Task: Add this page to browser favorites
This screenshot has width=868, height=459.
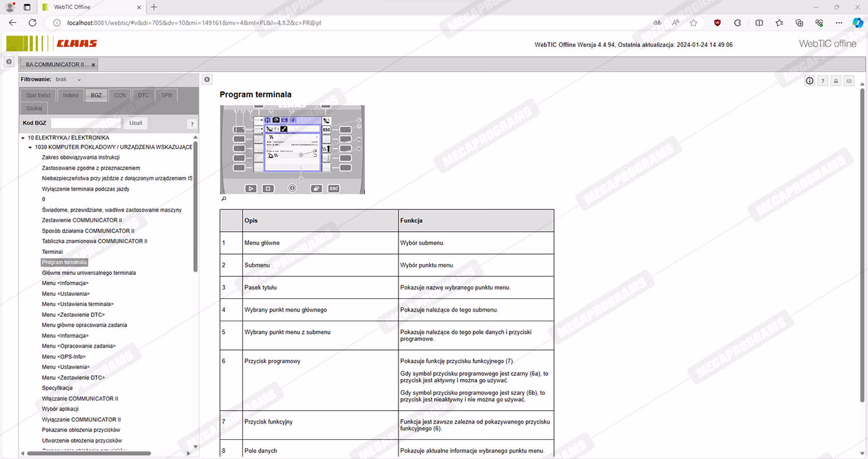Action: pos(693,22)
